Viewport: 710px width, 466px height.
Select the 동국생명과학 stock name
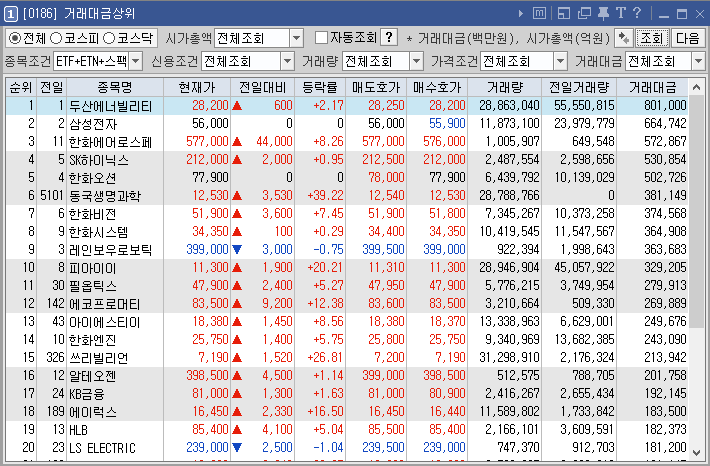pyautogui.click(x=105, y=196)
